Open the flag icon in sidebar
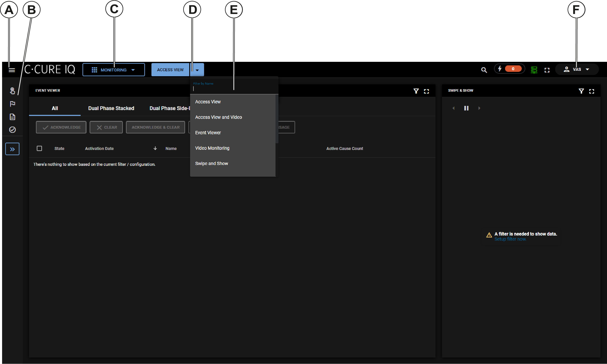The height and width of the screenshot is (364, 607). (x=13, y=104)
